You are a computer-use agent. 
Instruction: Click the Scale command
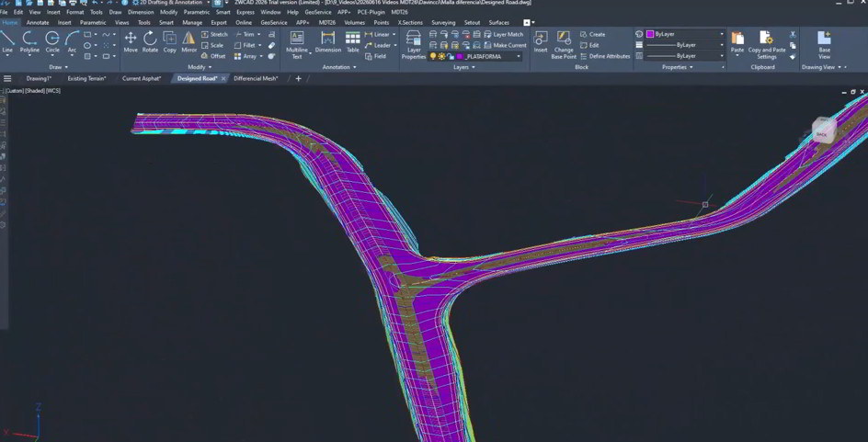point(212,45)
